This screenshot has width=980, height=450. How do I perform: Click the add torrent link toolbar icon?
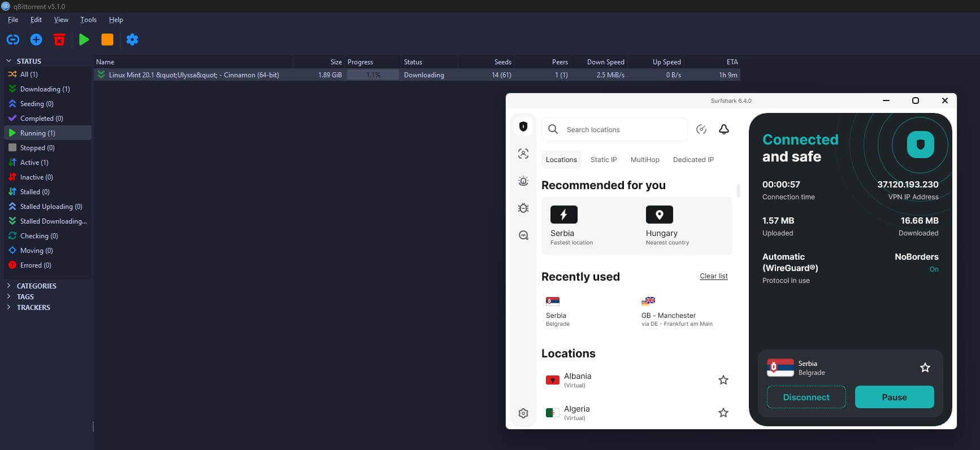pos(13,40)
